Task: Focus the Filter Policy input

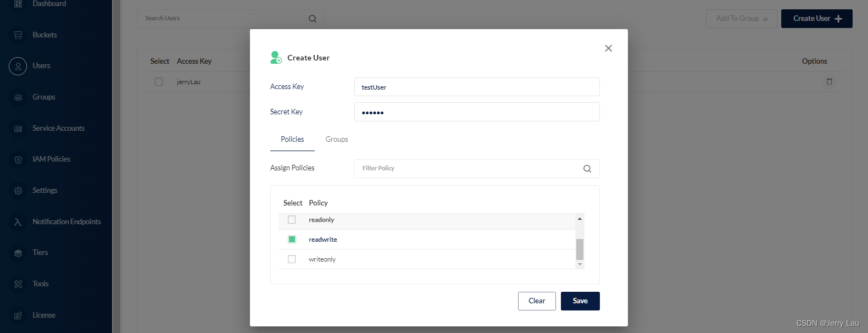Action: pyautogui.click(x=477, y=169)
